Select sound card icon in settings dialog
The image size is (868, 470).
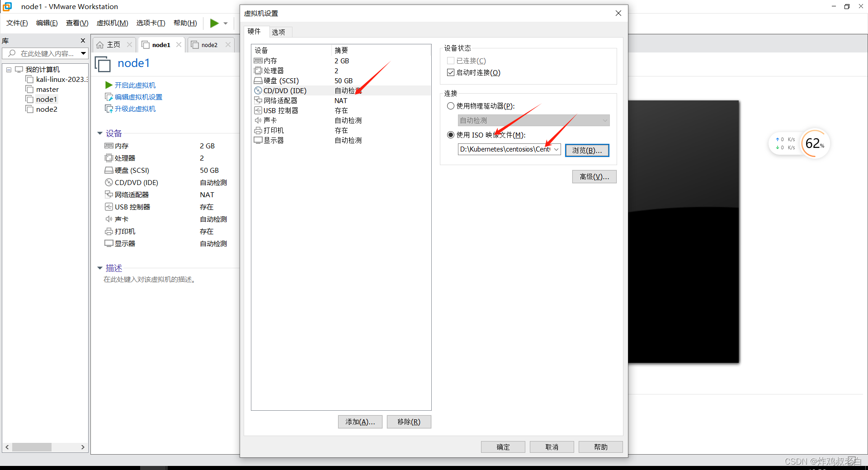[258, 120]
